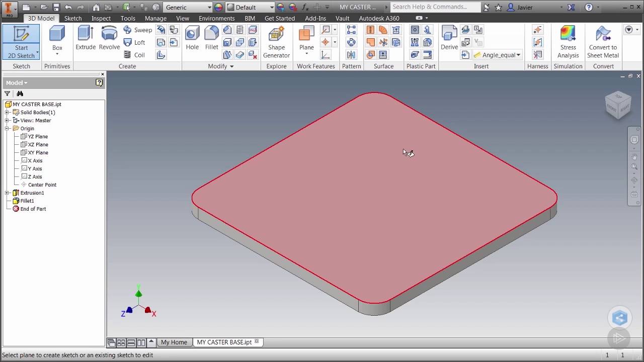Select End of Part marker
This screenshot has height=362, width=644.
tap(33, 209)
